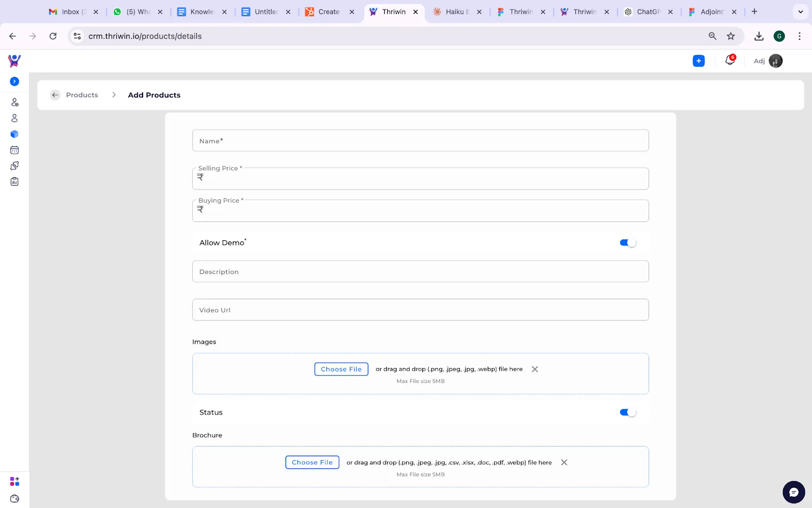The width and height of the screenshot is (812, 508).
Task: Click the Products breadcrumb link
Action: pos(82,95)
